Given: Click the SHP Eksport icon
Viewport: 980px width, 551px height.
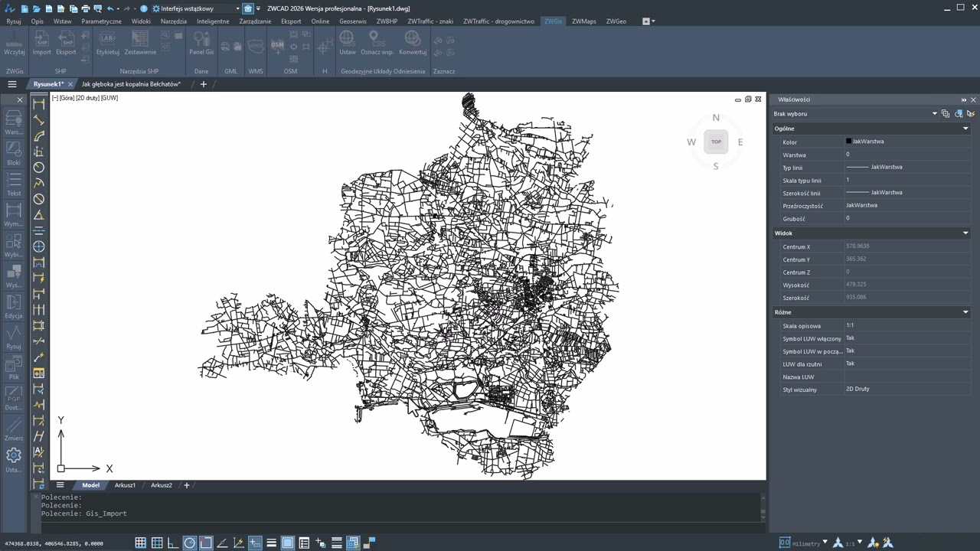Looking at the screenshot, I should [x=67, y=42].
